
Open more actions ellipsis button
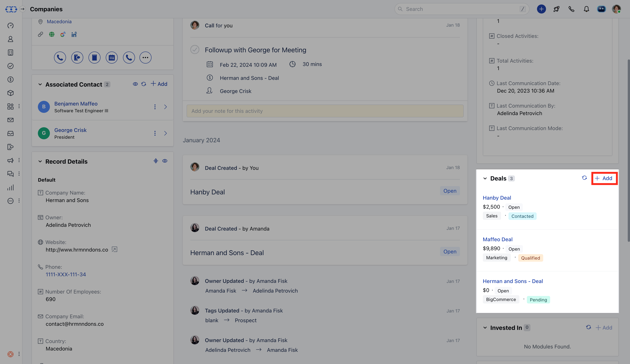(145, 58)
